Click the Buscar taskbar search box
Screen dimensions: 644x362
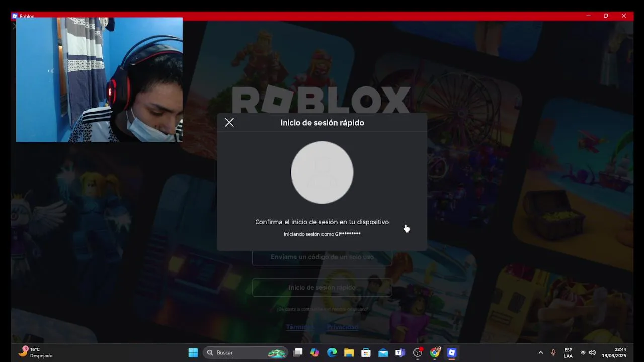(x=246, y=353)
